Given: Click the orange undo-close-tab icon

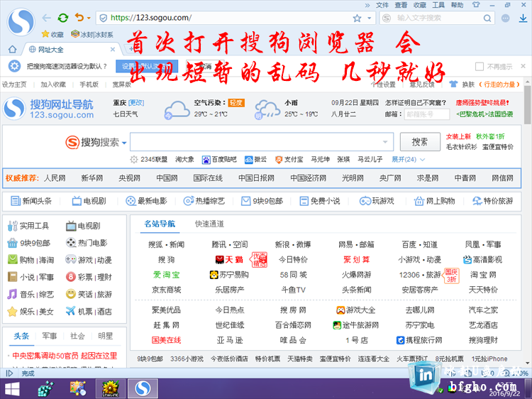Looking at the screenshot, I should [x=79, y=17].
